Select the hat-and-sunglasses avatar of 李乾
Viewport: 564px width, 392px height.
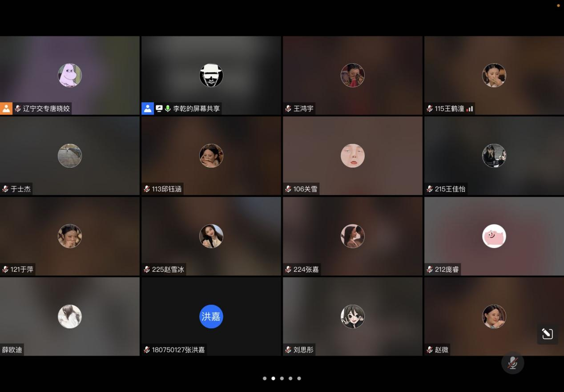point(211,75)
